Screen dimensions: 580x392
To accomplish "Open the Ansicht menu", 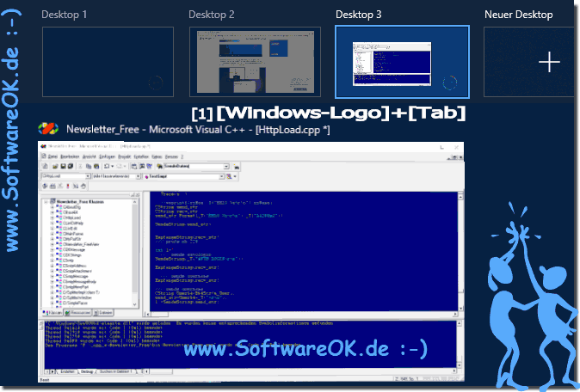I will pyautogui.click(x=89, y=156).
